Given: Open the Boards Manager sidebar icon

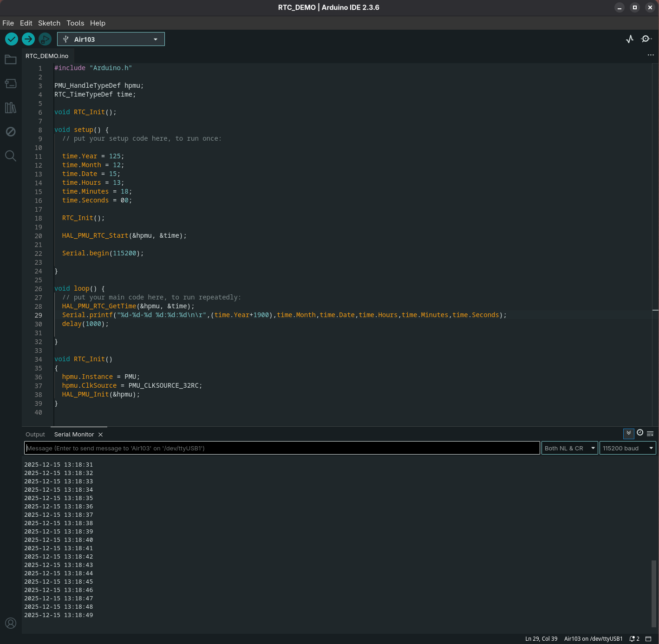Looking at the screenshot, I should 11,84.
